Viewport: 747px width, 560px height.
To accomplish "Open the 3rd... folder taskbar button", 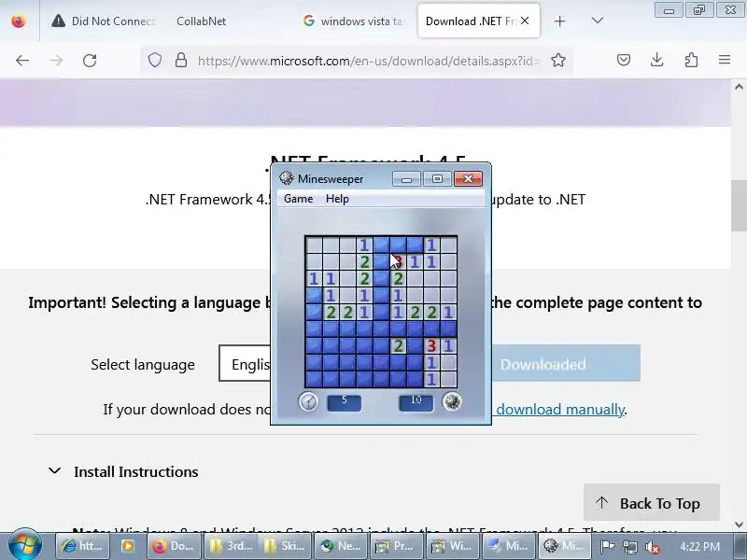I will 231,546.
